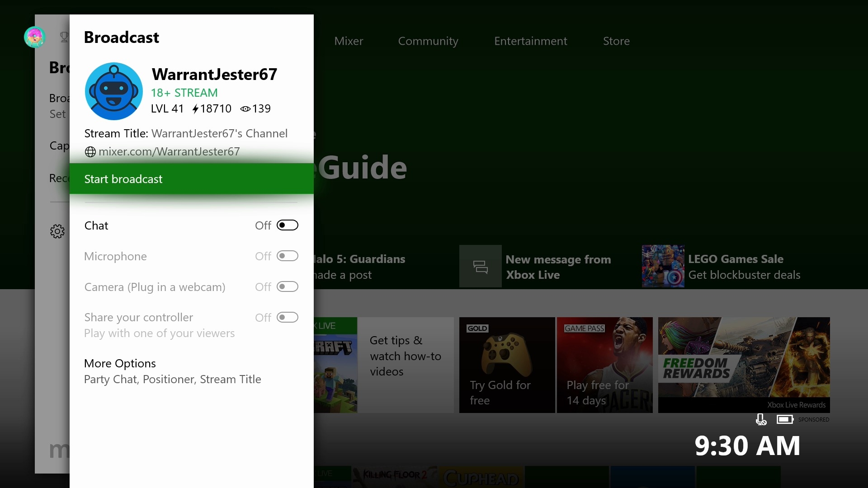This screenshot has height=488, width=868.
Task: Enable the Camera toggle
Action: click(x=286, y=286)
